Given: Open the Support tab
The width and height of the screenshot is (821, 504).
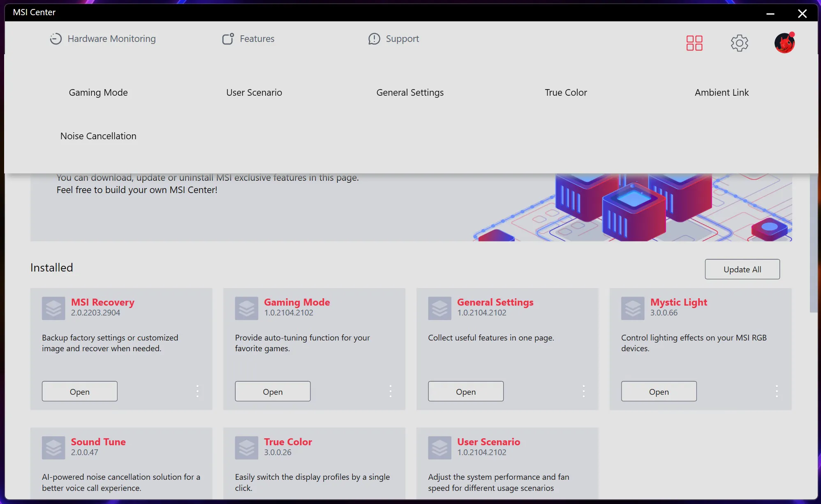Looking at the screenshot, I should 393,39.
